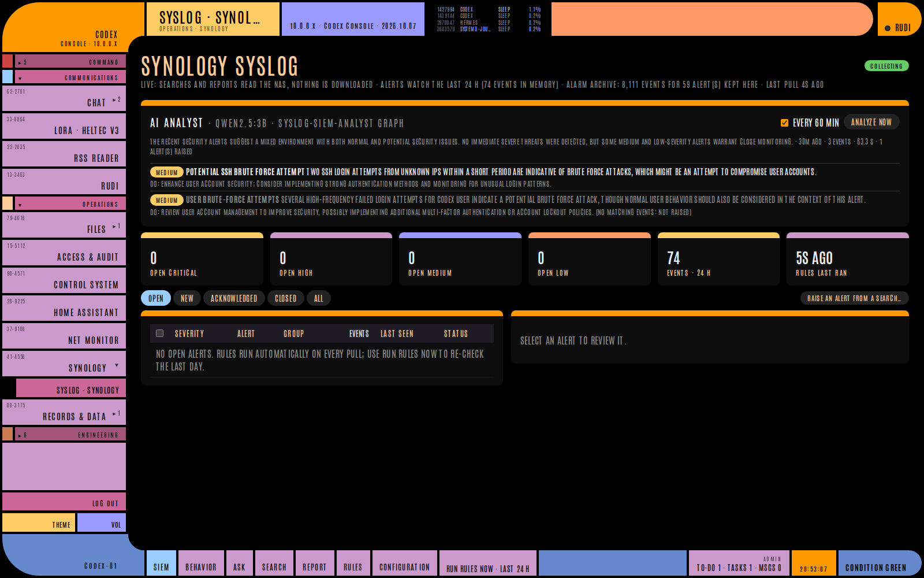Select Syslog · Synology sidebar subitem

click(x=71, y=388)
